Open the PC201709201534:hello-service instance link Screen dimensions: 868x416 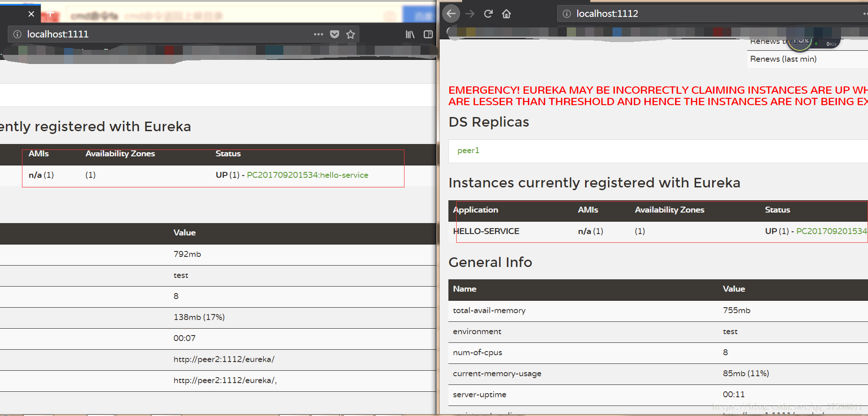click(x=308, y=175)
